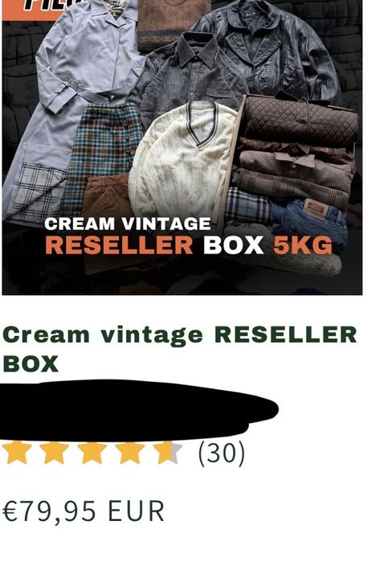Click the cream cable-knit sweater in the photo
Image resolution: width=392 pixels, height=562 pixels.
(182, 162)
